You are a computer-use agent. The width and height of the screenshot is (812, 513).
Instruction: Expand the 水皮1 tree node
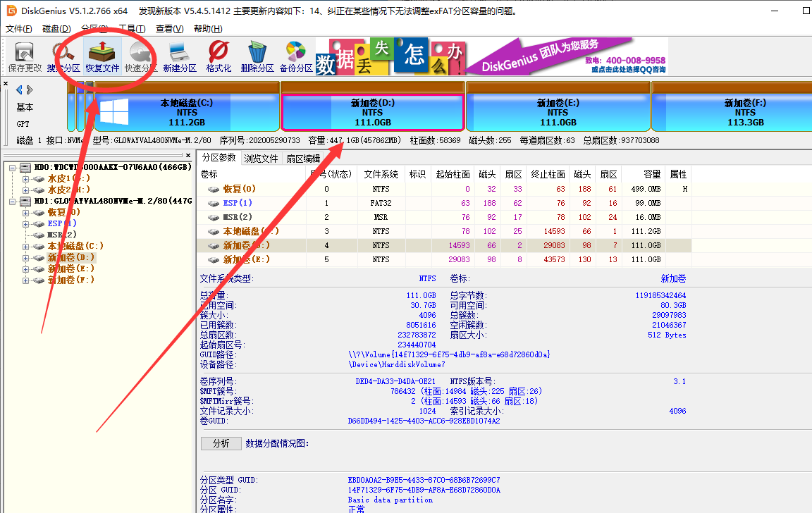(25, 178)
